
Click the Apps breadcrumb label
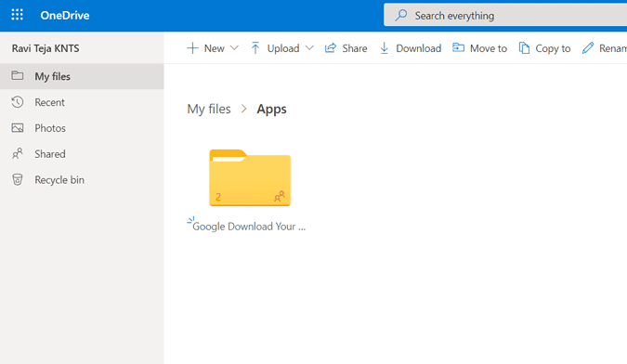tap(271, 109)
